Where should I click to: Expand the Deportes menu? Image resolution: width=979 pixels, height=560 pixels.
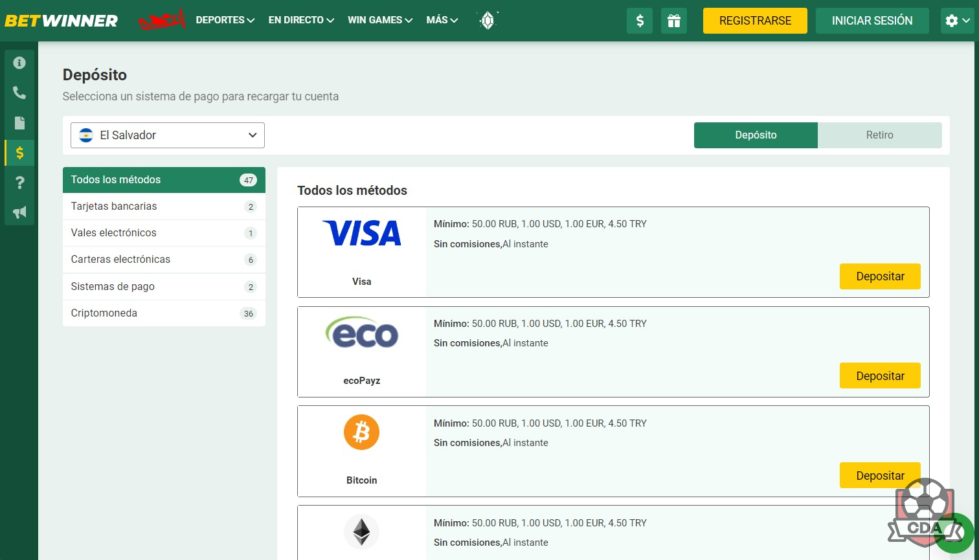point(225,20)
